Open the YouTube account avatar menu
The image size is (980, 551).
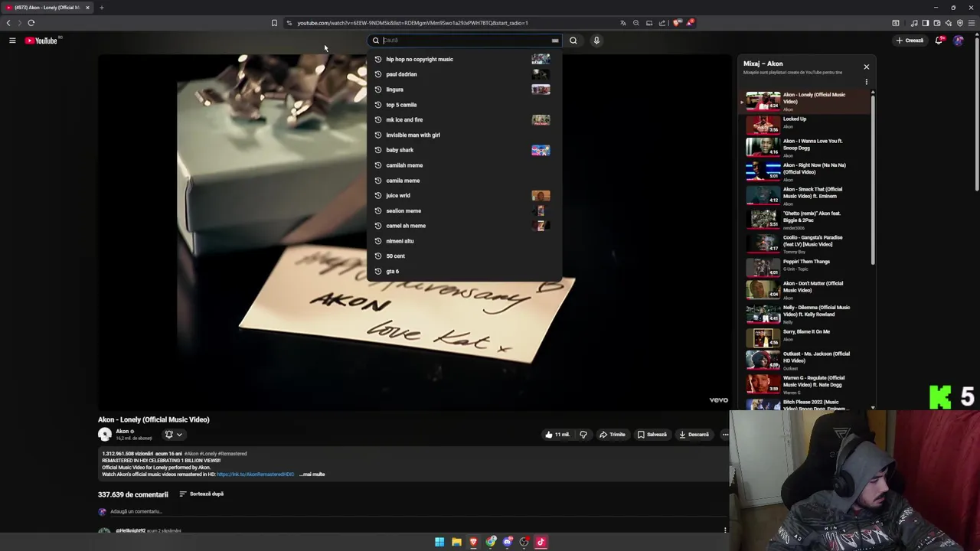pos(959,41)
